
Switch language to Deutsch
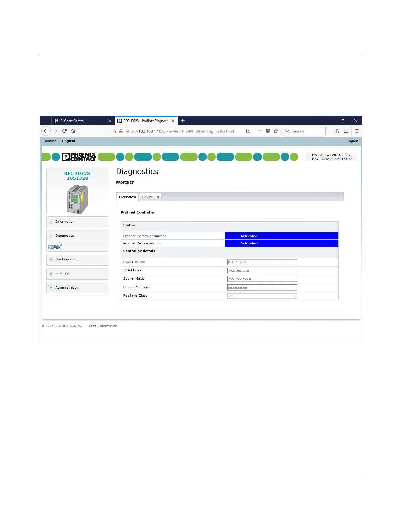(x=50, y=141)
